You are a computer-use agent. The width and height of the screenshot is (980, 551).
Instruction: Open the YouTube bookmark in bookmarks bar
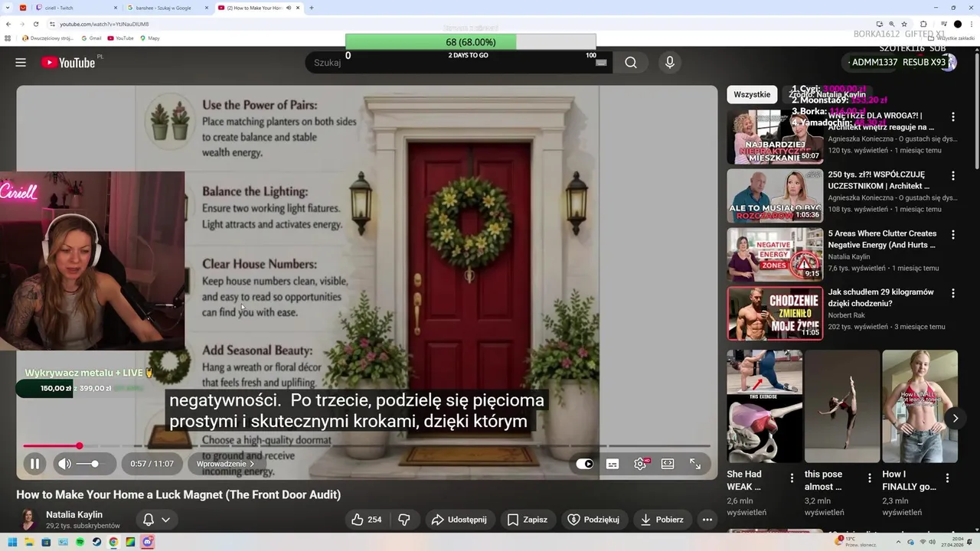[x=120, y=37]
